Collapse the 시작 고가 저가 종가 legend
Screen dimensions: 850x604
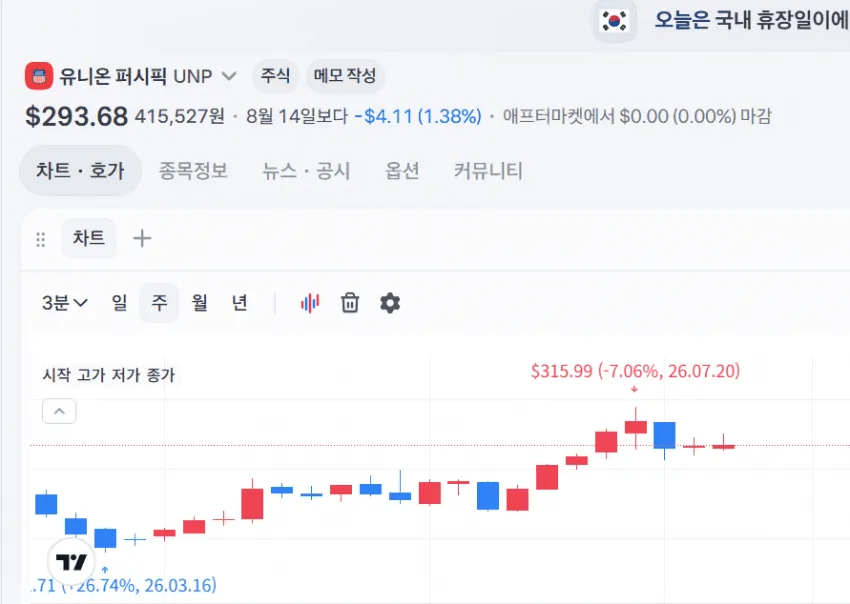[x=59, y=412]
